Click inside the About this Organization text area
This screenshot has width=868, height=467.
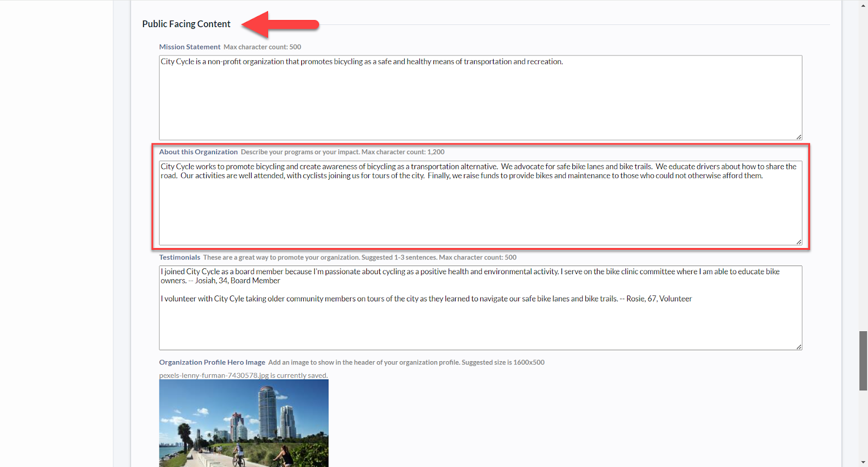click(x=480, y=203)
